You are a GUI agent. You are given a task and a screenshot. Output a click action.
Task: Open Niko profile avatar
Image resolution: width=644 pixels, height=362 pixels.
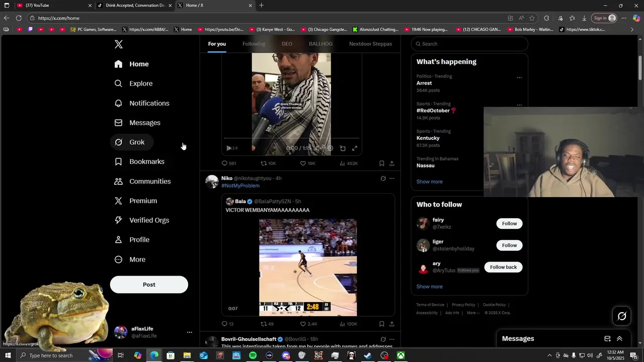(x=212, y=182)
